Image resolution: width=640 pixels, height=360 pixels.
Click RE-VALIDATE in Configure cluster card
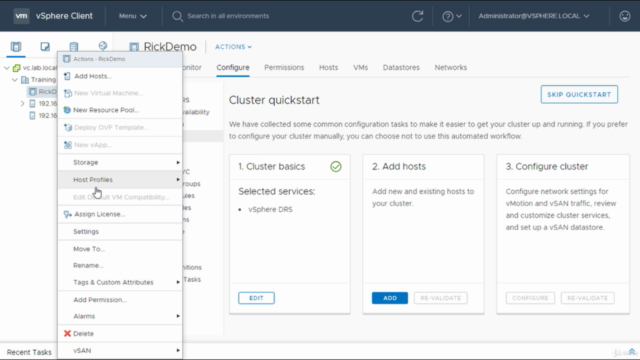pyautogui.click(x=588, y=298)
